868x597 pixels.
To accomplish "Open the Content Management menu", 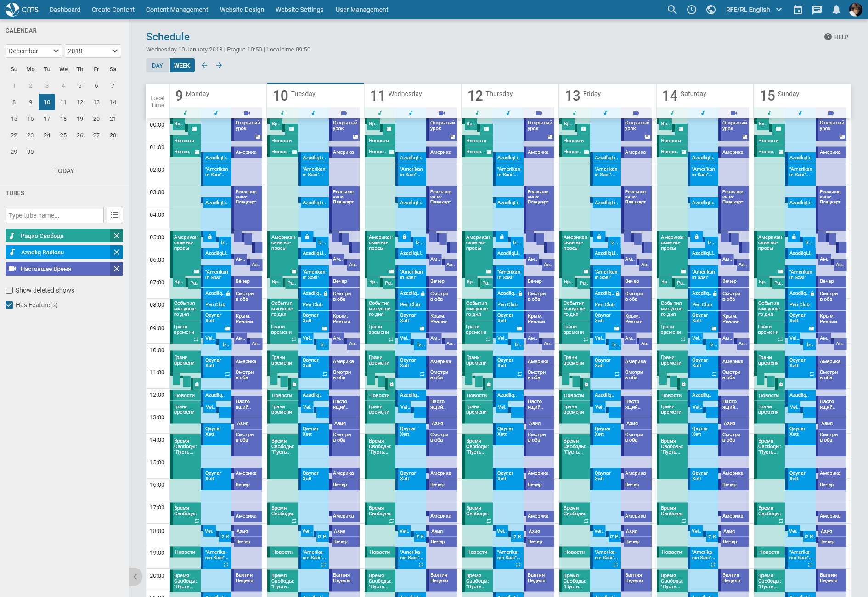I will [177, 10].
